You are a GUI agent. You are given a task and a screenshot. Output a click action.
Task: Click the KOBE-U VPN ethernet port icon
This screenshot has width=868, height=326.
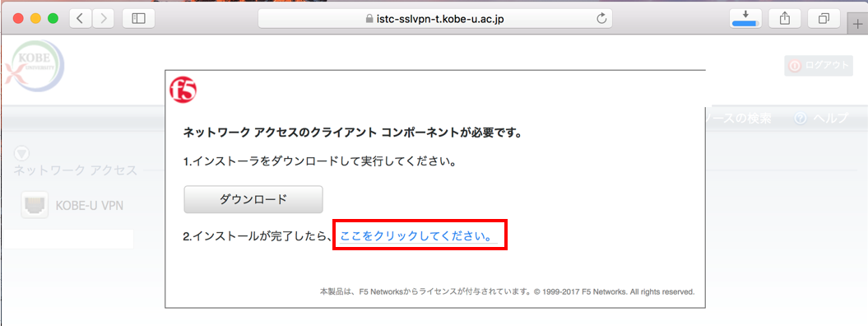(35, 206)
